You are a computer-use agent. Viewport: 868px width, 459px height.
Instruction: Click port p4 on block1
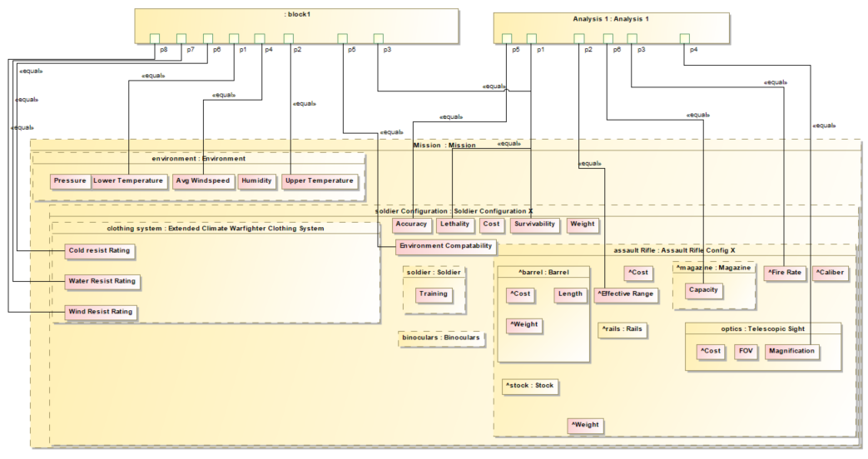pos(260,38)
